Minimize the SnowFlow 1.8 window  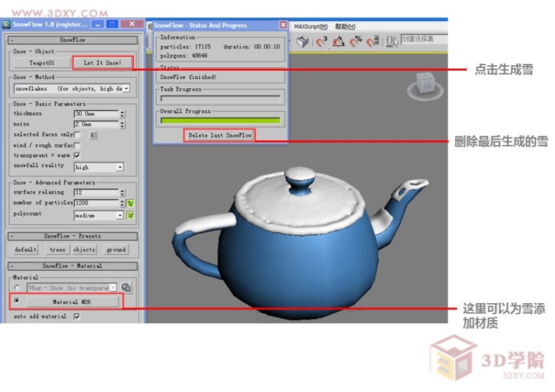coord(97,24)
